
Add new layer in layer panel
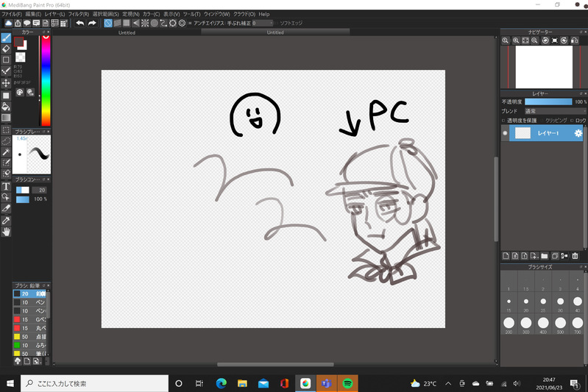tap(506, 256)
